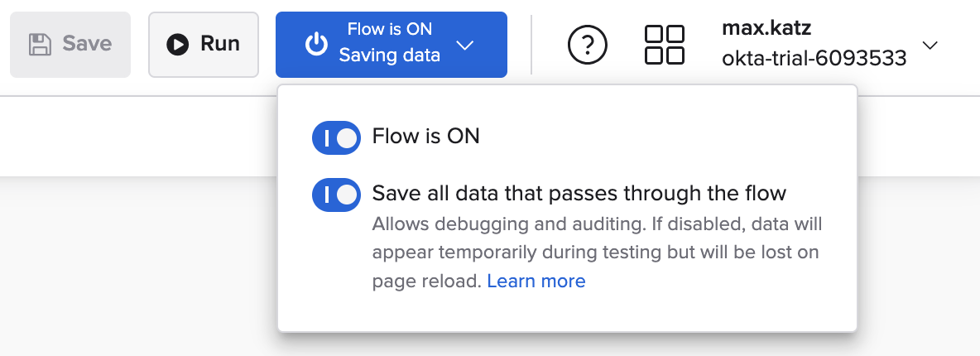Open help via question mark icon
The image size is (980, 356).
[x=588, y=45]
